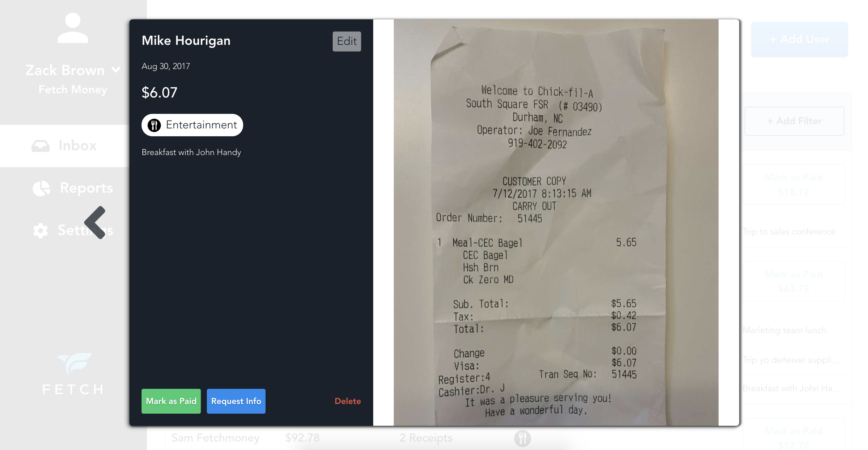Click the Request Info button
Viewport: 868px width, 450px height.
pyautogui.click(x=236, y=401)
